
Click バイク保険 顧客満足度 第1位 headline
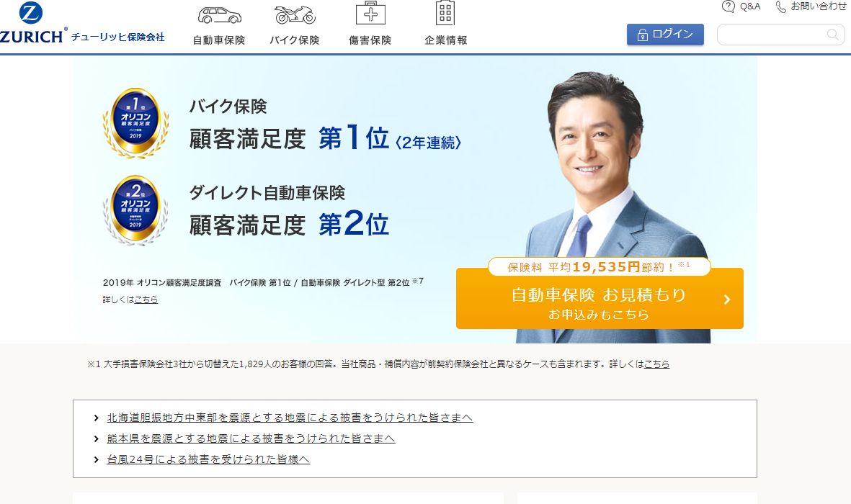pos(324,125)
